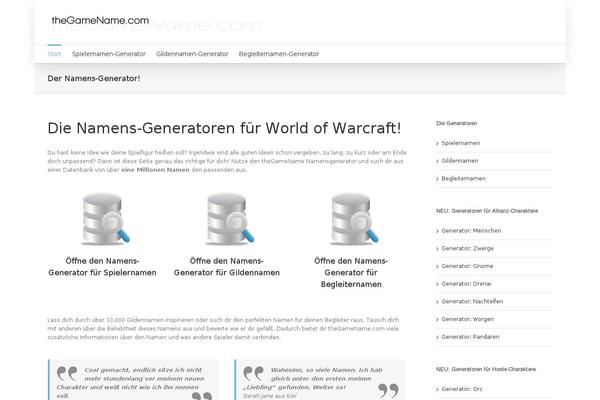The height and width of the screenshot is (400, 600).
Task: Open Generator: Nachtelfen sidebar link
Action: tap(472, 302)
